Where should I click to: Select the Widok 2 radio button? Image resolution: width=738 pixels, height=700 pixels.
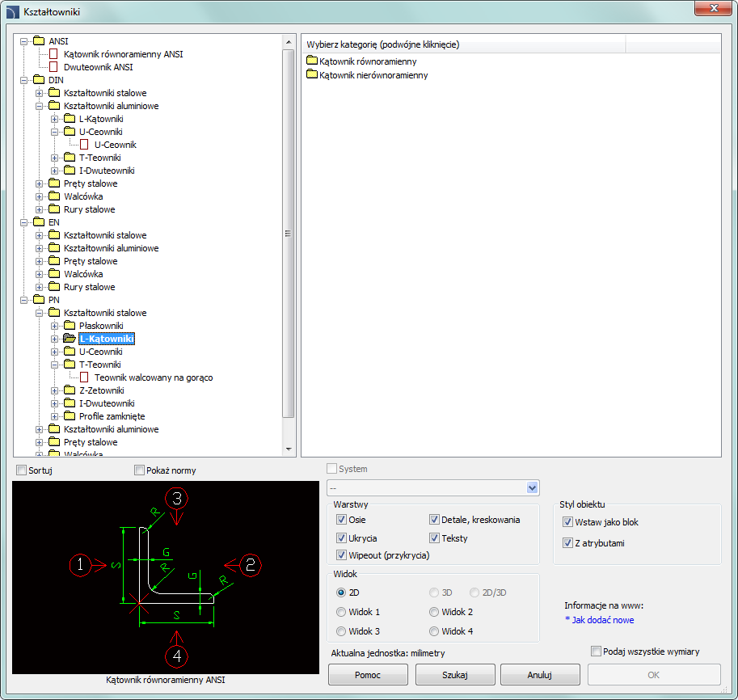pyautogui.click(x=434, y=612)
